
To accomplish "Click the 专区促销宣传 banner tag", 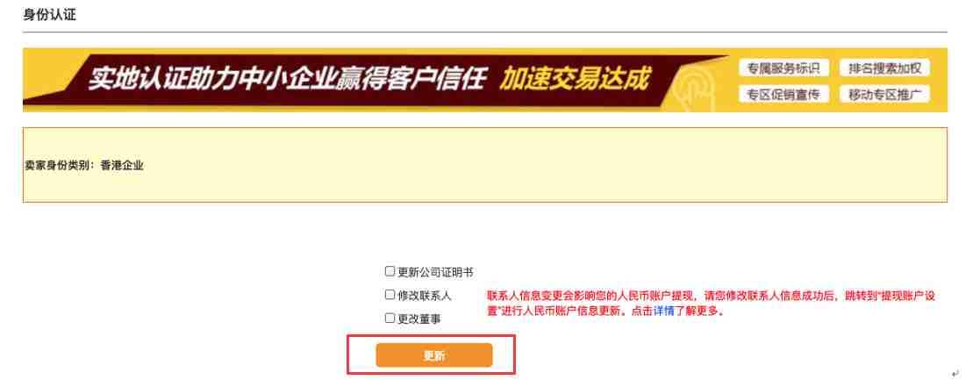I will (x=783, y=95).
